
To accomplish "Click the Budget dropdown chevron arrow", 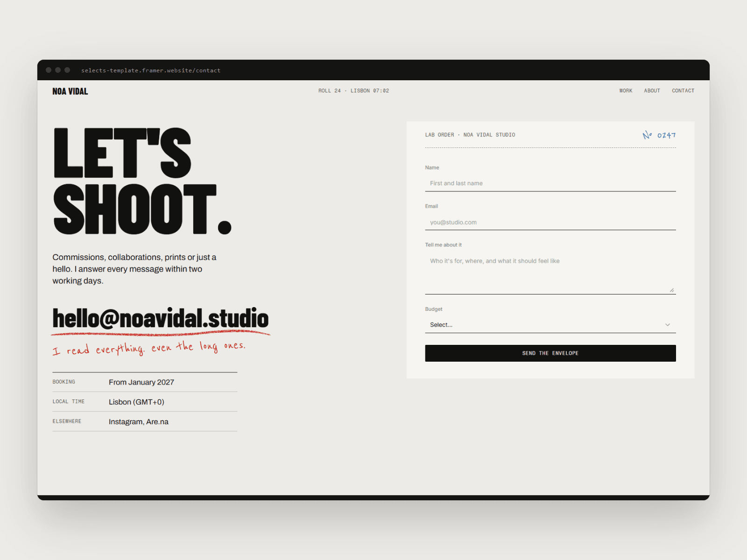I will 668,325.
